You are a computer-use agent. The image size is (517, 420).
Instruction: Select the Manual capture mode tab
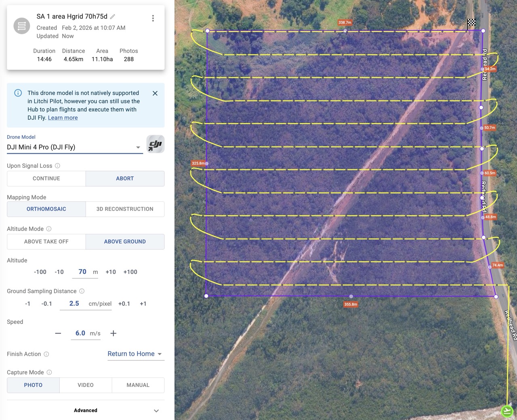pyautogui.click(x=138, y=385)
